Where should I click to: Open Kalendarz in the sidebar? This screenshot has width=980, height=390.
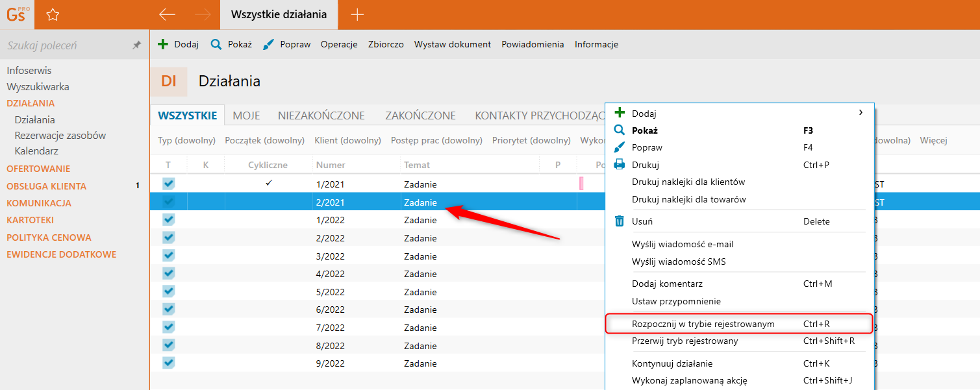click(x=36, y=151)
